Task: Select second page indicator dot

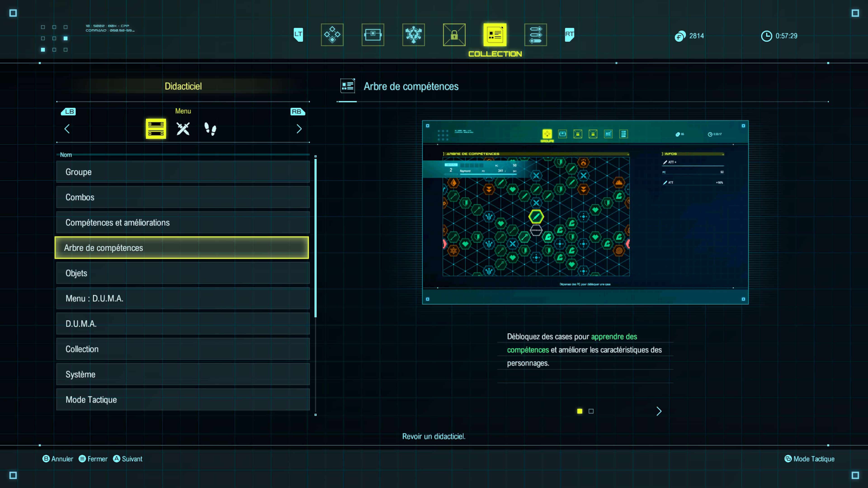Action: pos(591,411)
